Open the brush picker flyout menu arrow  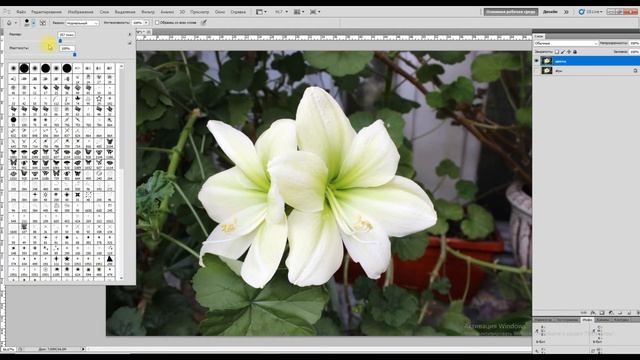130,34
